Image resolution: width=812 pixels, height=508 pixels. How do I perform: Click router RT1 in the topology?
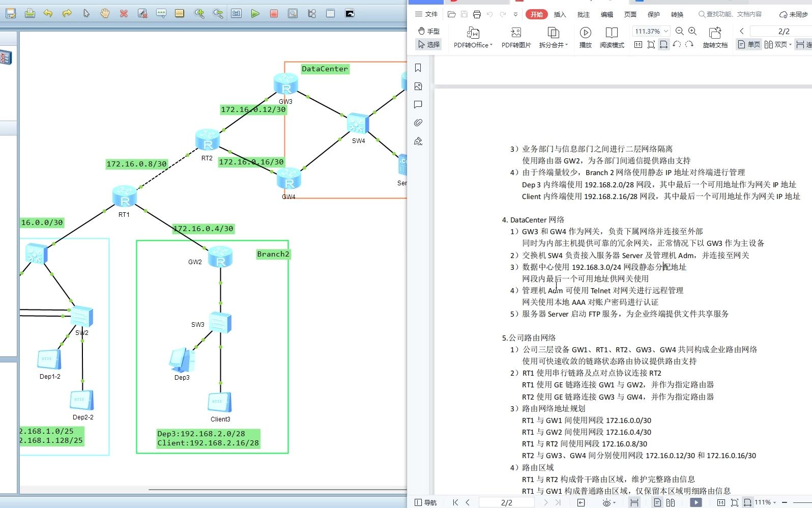click(x=125, y=196)
